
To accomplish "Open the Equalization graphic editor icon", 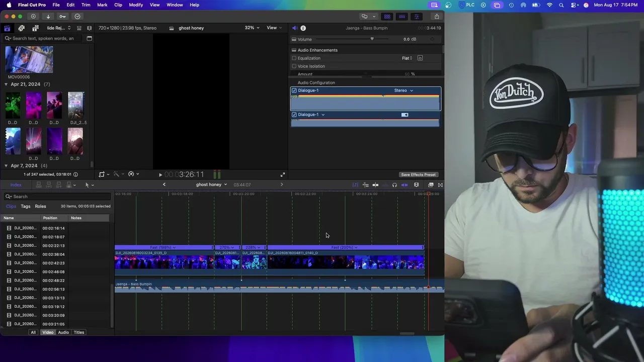I will pyautogui.click(x=420, y=58).
